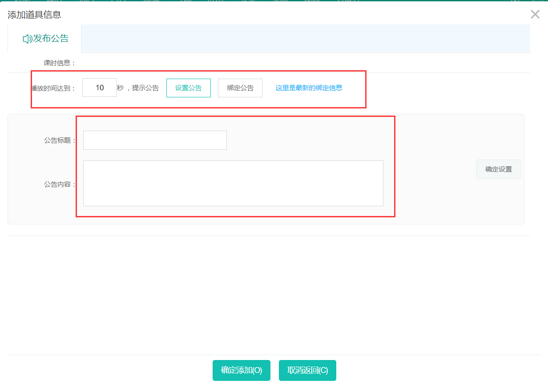Screen dimensions: 548x392
Task: Click blank space in the gray announcement panel
Action: click(436, 200)
